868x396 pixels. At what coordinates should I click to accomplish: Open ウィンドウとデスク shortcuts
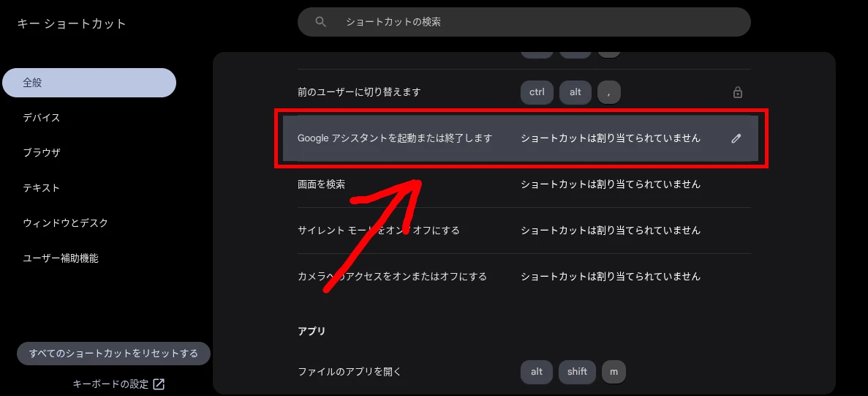coord(65,223)
